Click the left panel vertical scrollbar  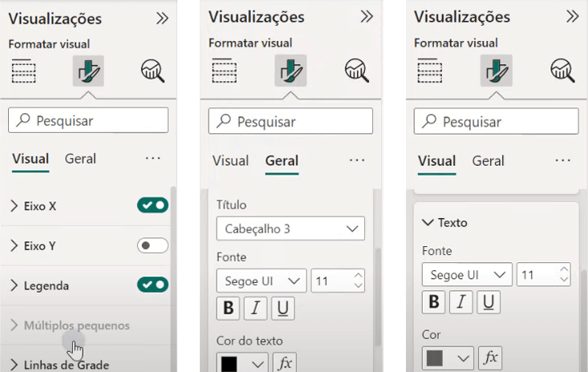[x=173, y=279]
